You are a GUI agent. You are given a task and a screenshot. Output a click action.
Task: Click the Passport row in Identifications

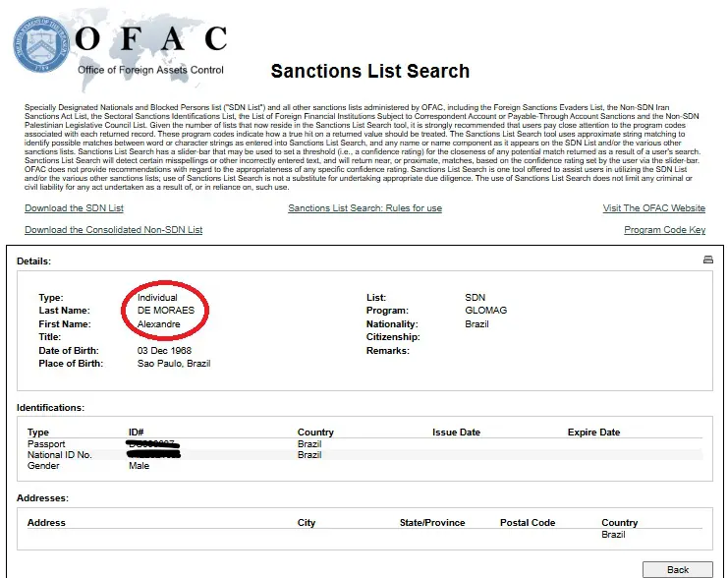[364, 444]
